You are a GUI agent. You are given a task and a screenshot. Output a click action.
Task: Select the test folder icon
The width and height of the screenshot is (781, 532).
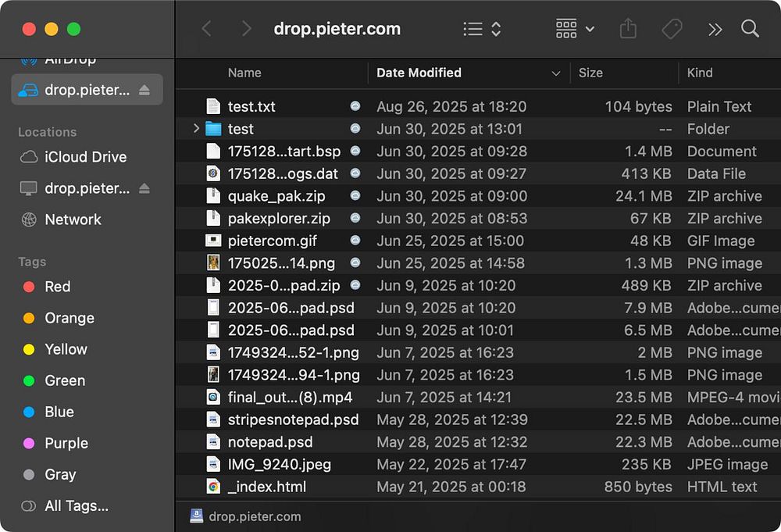pos(213,129)
